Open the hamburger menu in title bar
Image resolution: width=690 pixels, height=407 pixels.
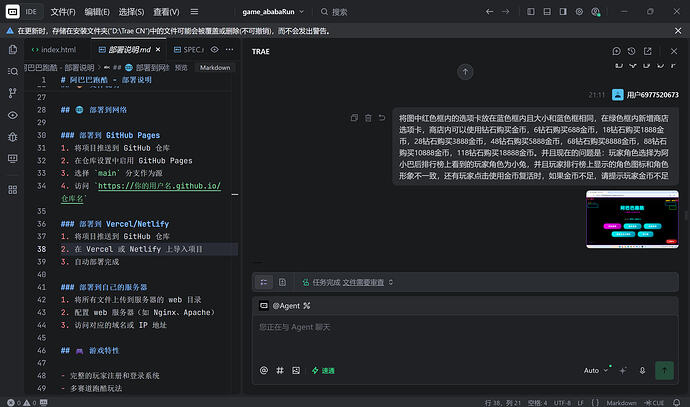click(x=194, y=12)
